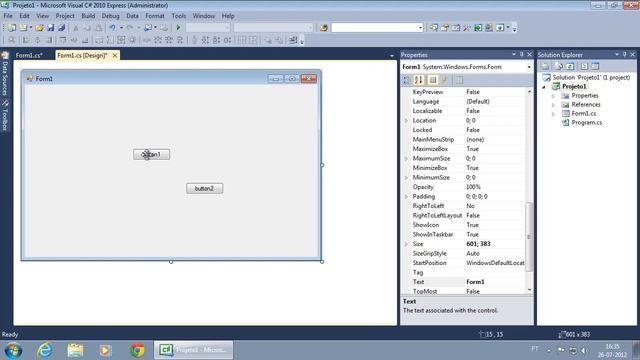
Task: Open the Add New Item dropdown arrow
Action: tap(31, 28)
